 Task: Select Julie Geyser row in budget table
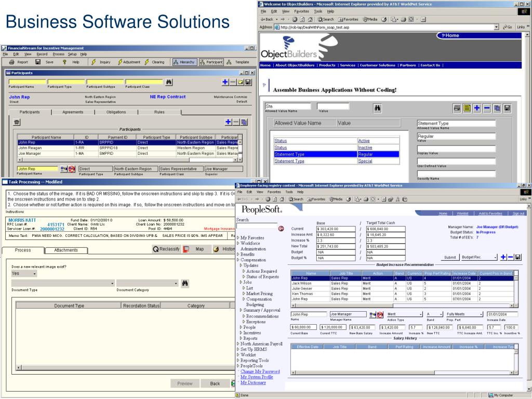pos(403,288)
